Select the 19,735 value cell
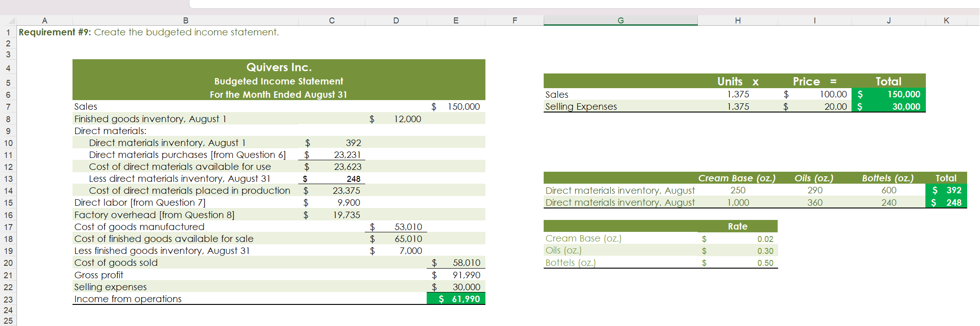The width and height of the screenshot is (980, 326). [332, 215]
